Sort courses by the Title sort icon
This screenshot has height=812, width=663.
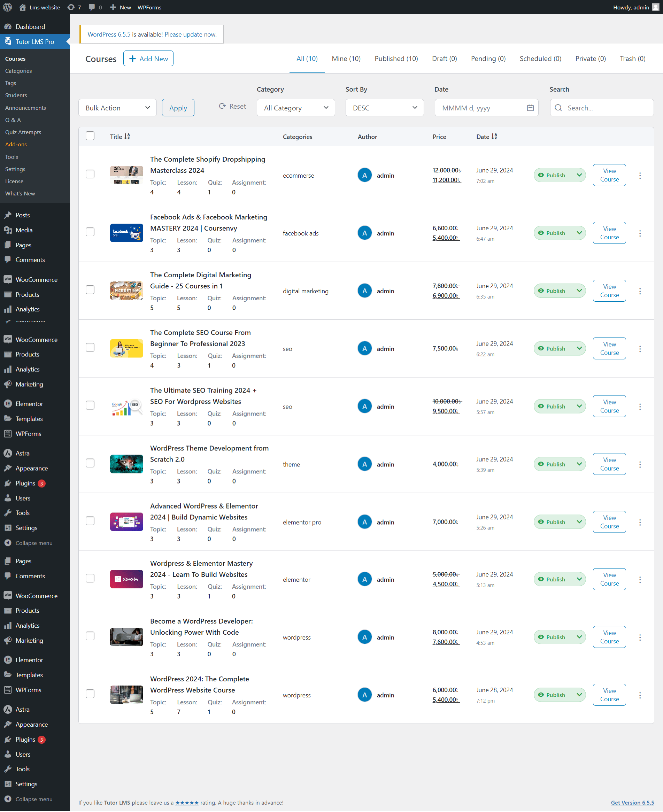(x=127, y=136)
